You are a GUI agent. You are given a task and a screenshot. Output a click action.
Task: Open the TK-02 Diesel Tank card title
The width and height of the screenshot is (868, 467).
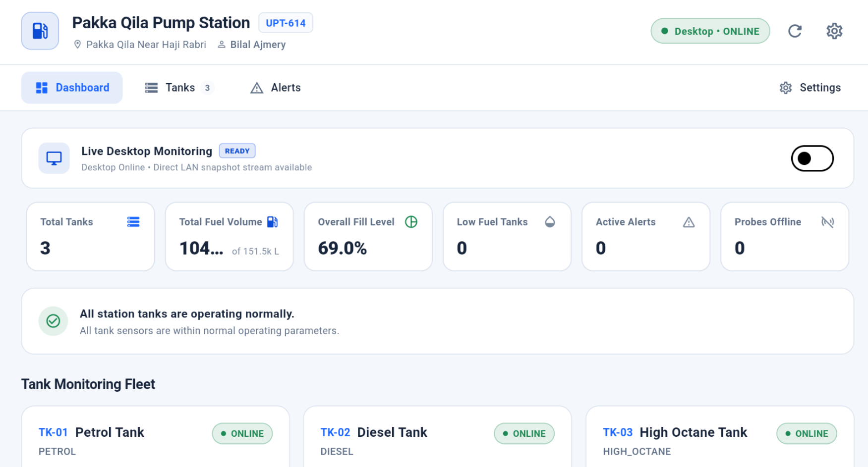coord(374,432)
